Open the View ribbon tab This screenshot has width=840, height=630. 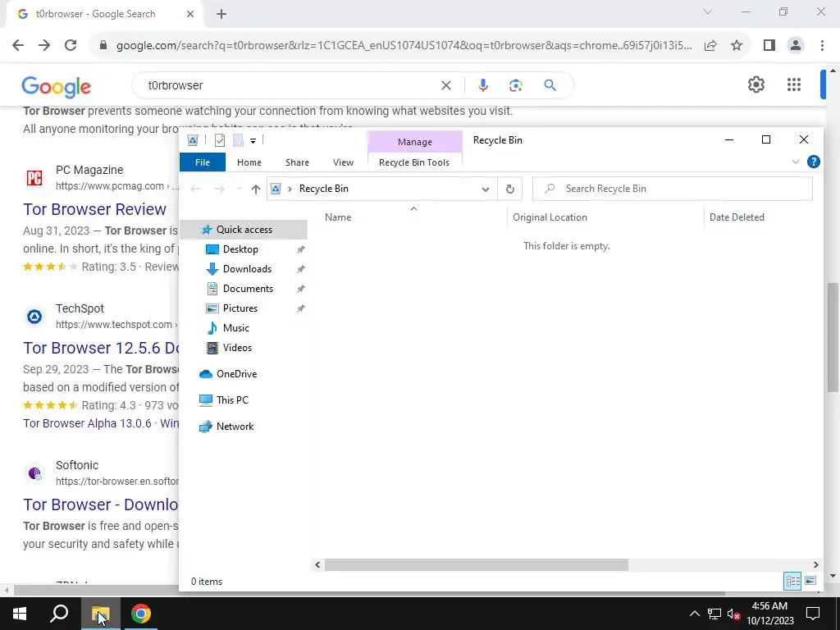click(343, 162)
